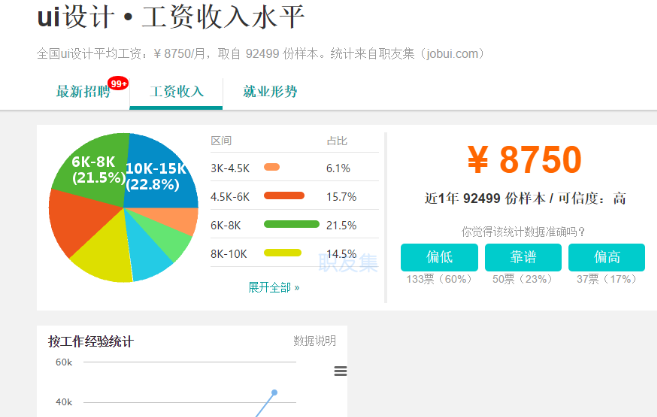Expand the full list via 展开全部
The width and height of the screenshot is (657, 417).
point(274,287)
